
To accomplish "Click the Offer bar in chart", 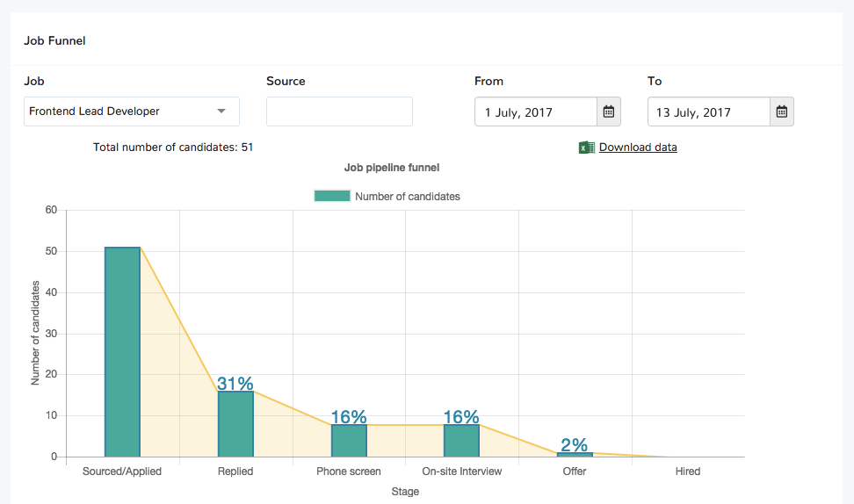I will 575,455.
